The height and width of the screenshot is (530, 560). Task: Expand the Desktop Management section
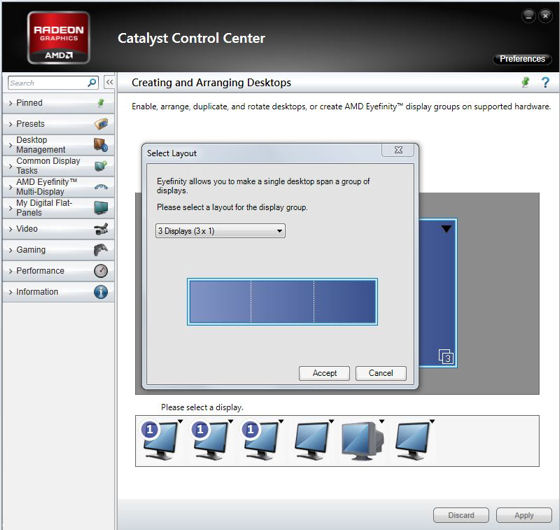coord(58,145)
